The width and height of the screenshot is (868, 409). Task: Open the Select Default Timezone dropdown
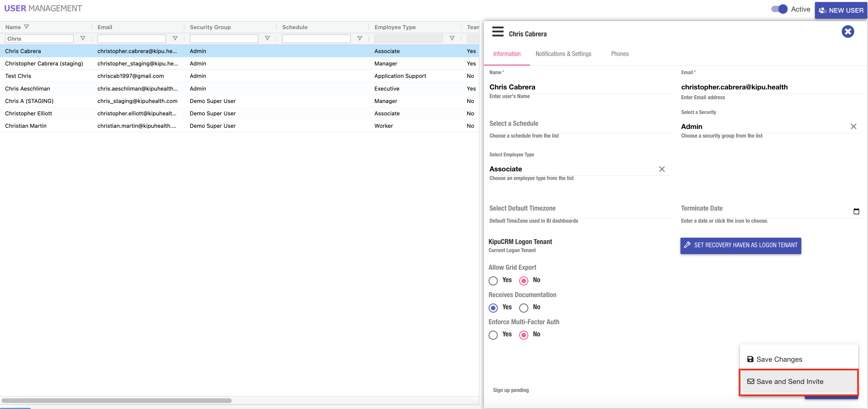[x=579, y=209]
